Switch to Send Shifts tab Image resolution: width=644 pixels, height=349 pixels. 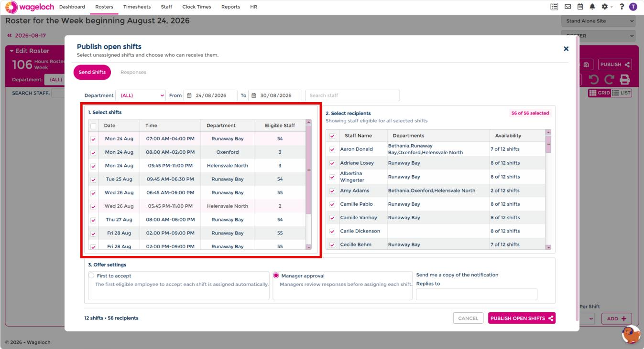pyautogui.click(x=92, y=72)
